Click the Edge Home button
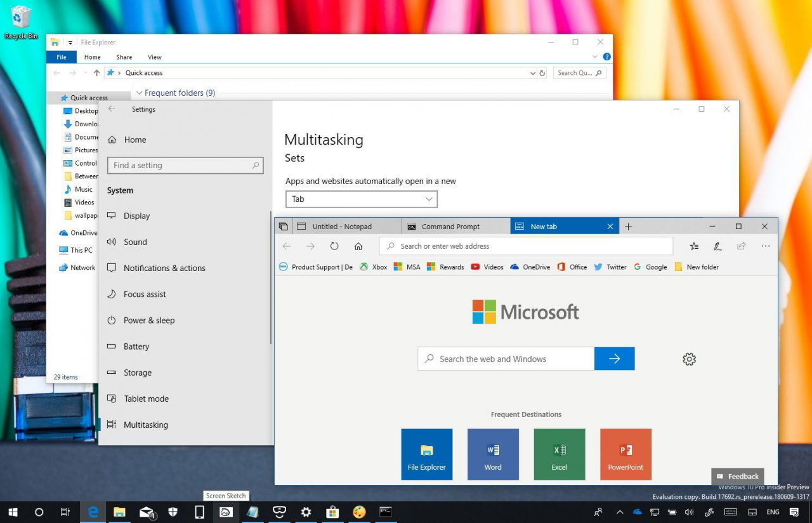The width and height of the screenshot is (812, 523). (x=358, y=246)
